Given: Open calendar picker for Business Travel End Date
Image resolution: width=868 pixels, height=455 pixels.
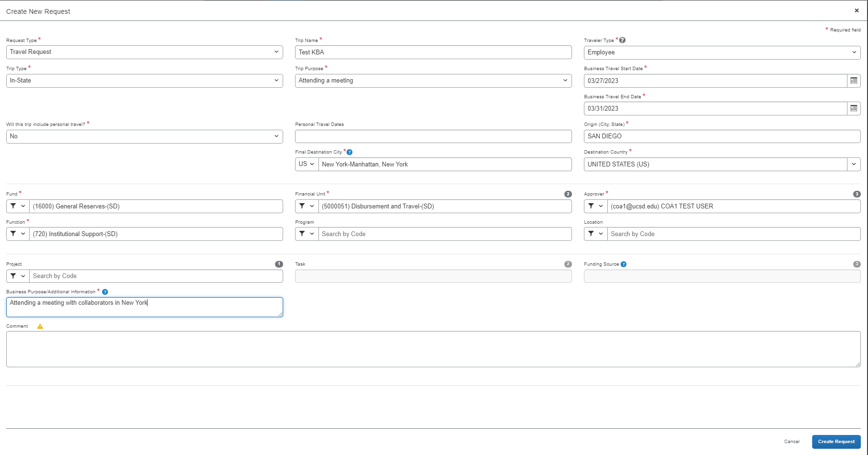Looking at the screenshot, I should (854, 108).
